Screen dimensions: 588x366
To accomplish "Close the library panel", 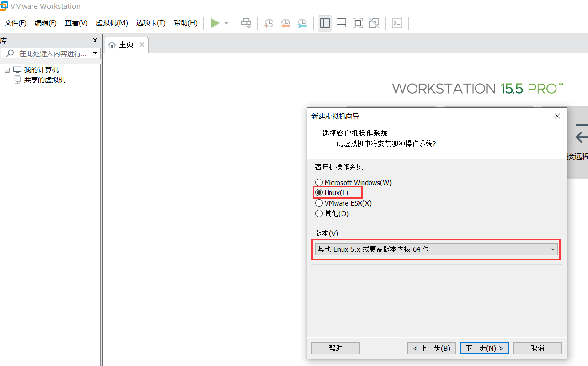I will pyautogui.click(x=95, y=41).
